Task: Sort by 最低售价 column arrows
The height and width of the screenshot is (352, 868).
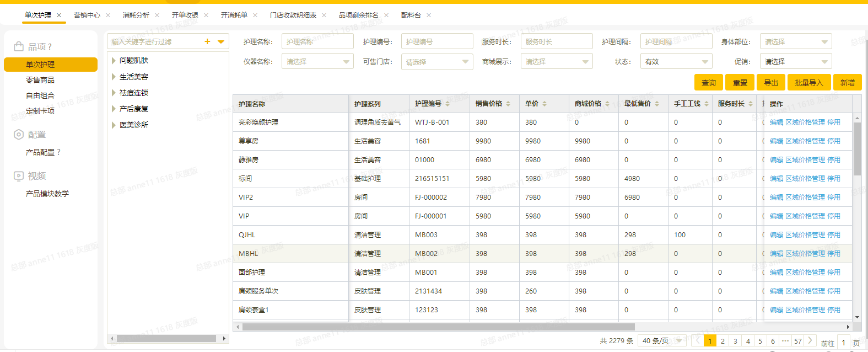Action: coord(657,104)
